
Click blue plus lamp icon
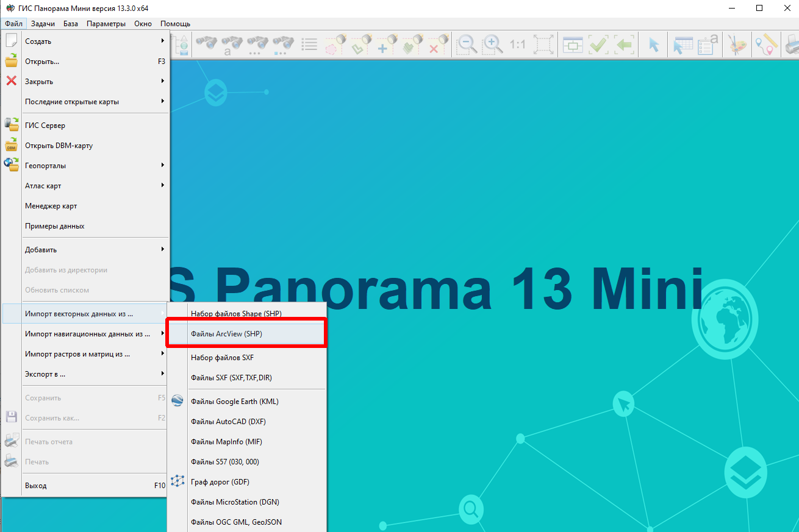coord(386,44)
